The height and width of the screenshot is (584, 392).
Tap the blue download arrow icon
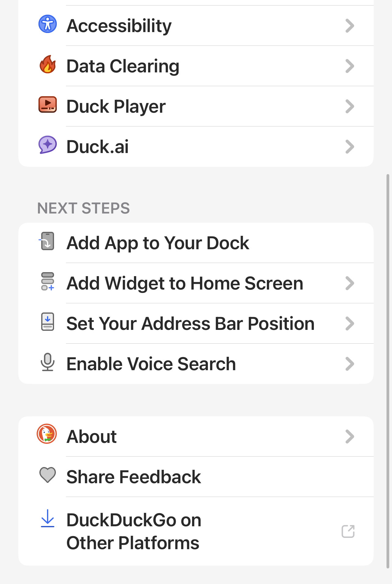coord(48,518)
